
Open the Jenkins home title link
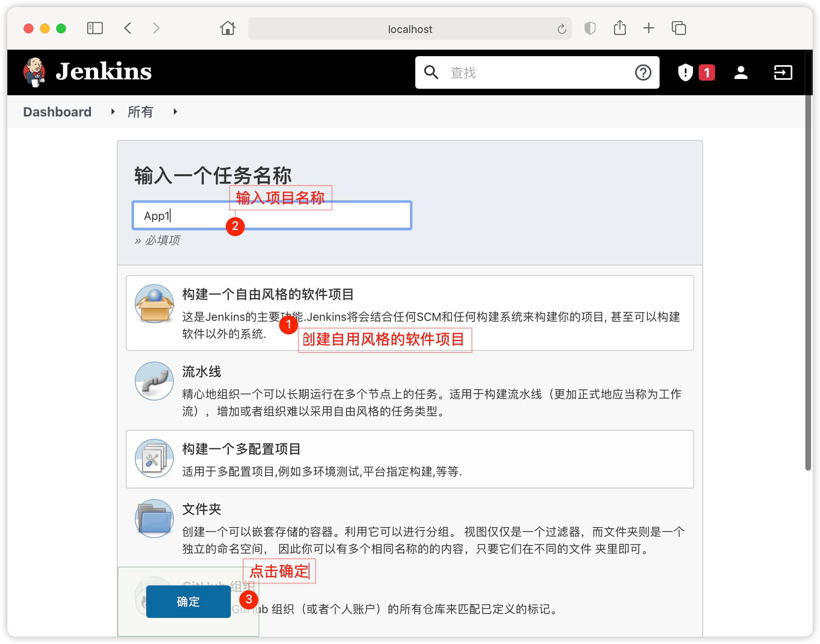pos(103,72)
